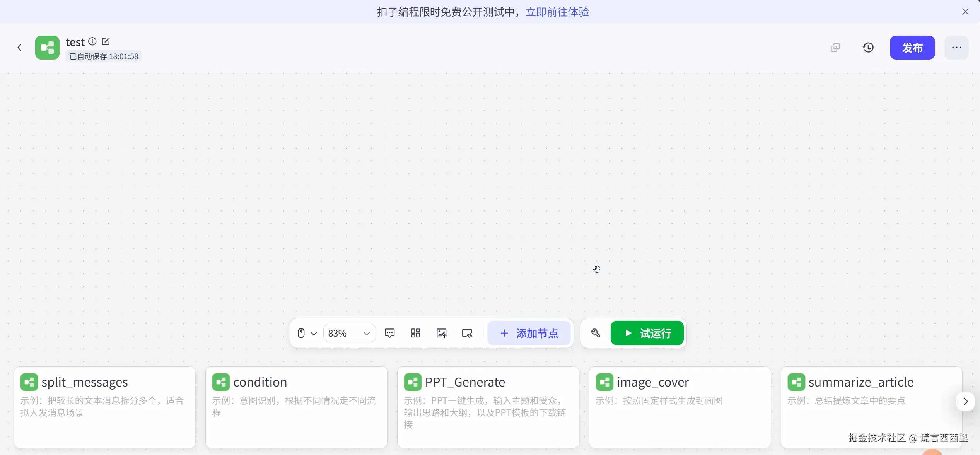
Task: Open the more options ellipsis menu
Action: pyautogui.click(x=956, y=47)
